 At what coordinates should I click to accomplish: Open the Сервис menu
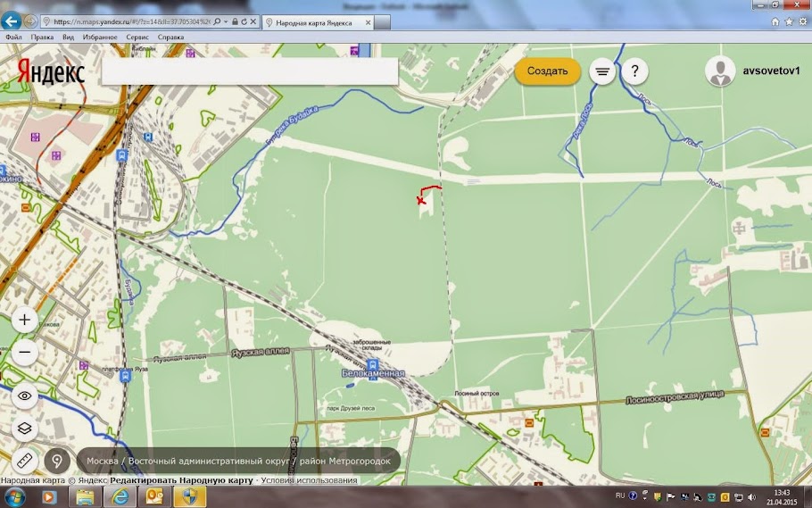137,37
